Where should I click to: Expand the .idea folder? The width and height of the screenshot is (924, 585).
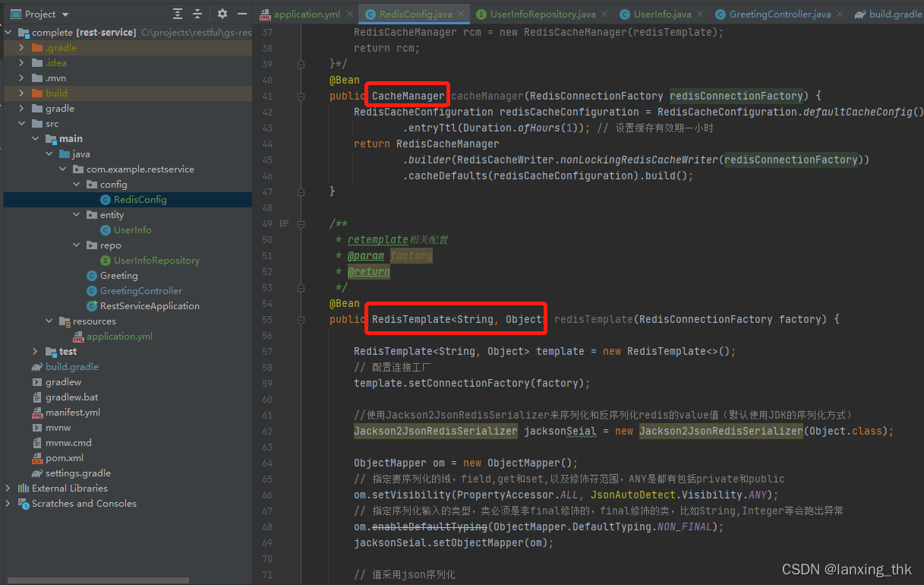pos(22,63)
